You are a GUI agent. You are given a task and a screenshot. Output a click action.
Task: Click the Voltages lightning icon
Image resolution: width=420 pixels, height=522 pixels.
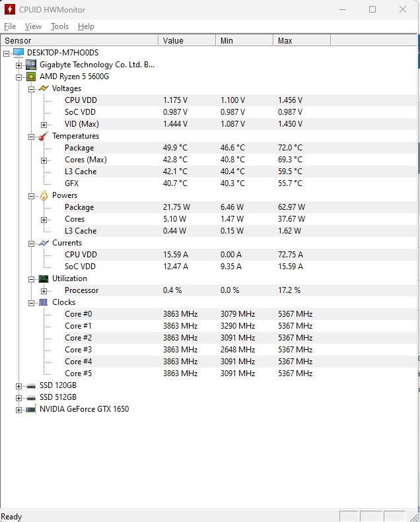tap(44, 88)
